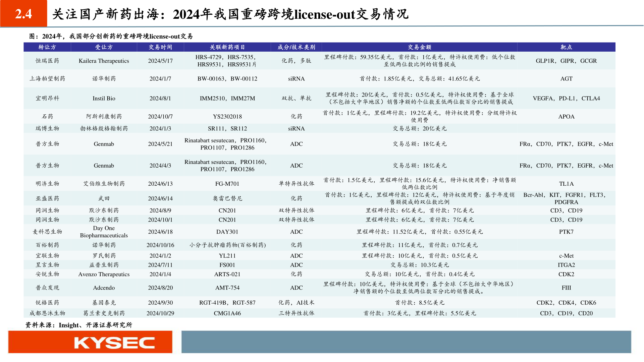Click the 麦科思生物 cell
Viewport: 644px width, 362px height.
[x=47, y=232]
